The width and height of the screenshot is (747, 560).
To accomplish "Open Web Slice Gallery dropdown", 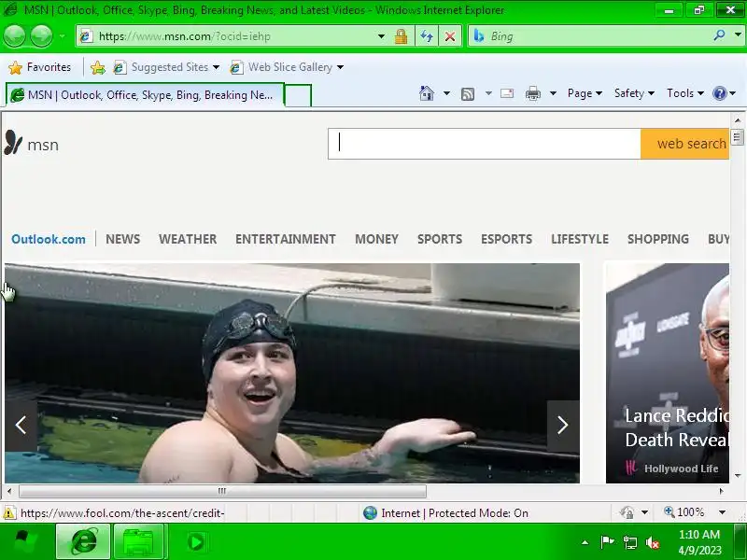I will (287, 67).
